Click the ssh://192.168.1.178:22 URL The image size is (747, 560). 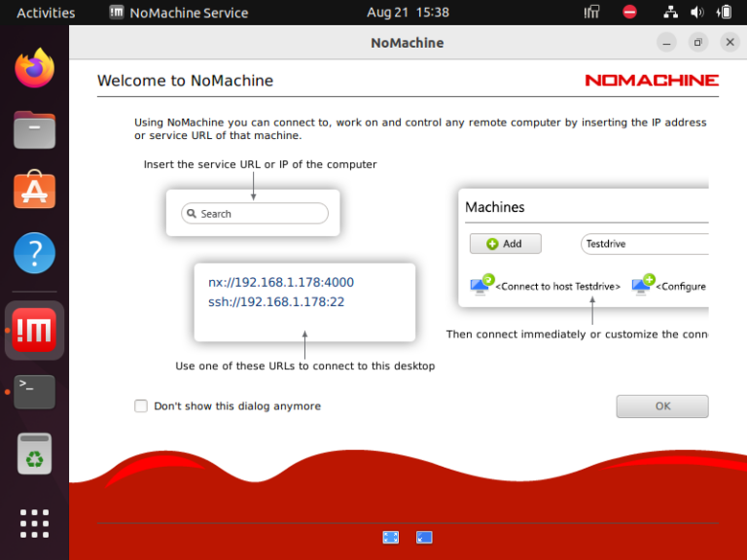coord(276,302)
